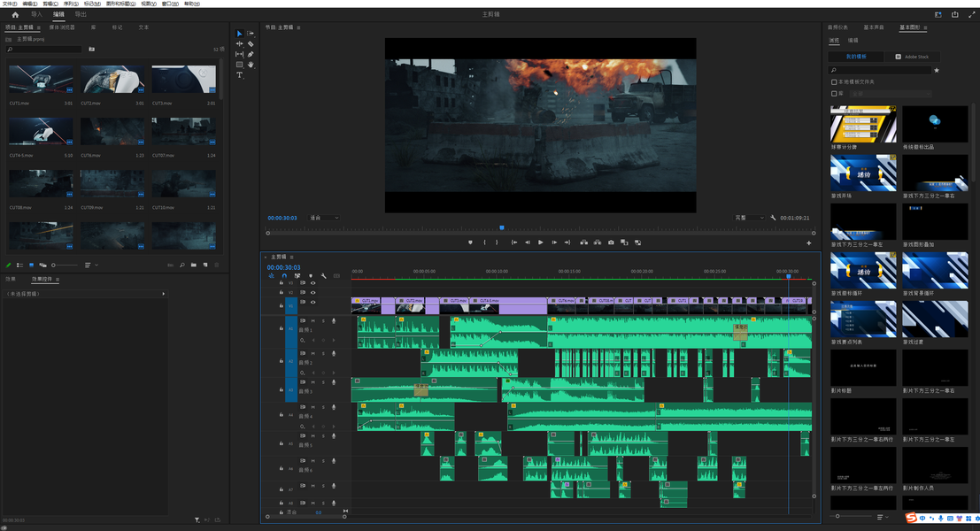This screenshot has height=531, width=980.
Task: Toggle Snap magnet in timeline
Action: tap(284, 275)
